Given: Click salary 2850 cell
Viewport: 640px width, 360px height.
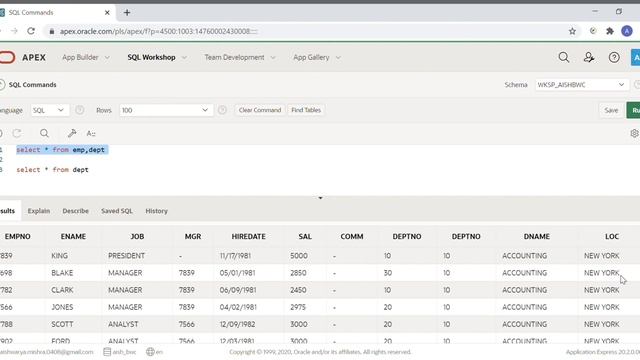Looking at the screenshot, I should click(298, 273).
